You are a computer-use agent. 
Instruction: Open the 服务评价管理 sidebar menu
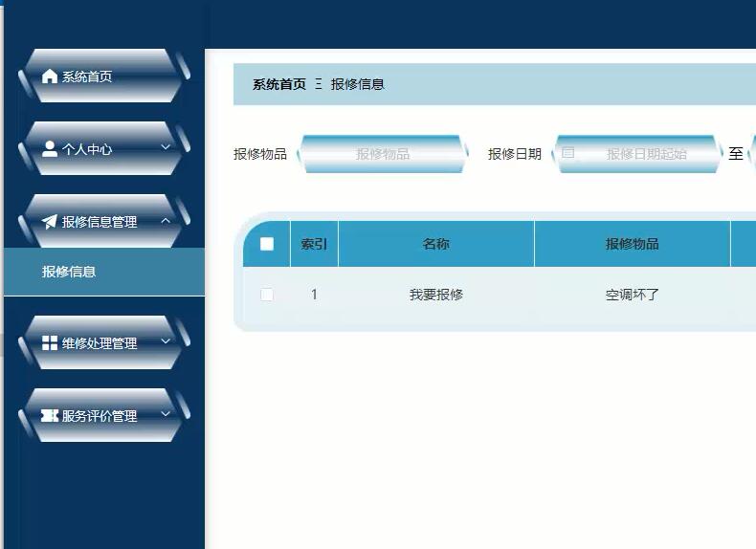(104, 415)
